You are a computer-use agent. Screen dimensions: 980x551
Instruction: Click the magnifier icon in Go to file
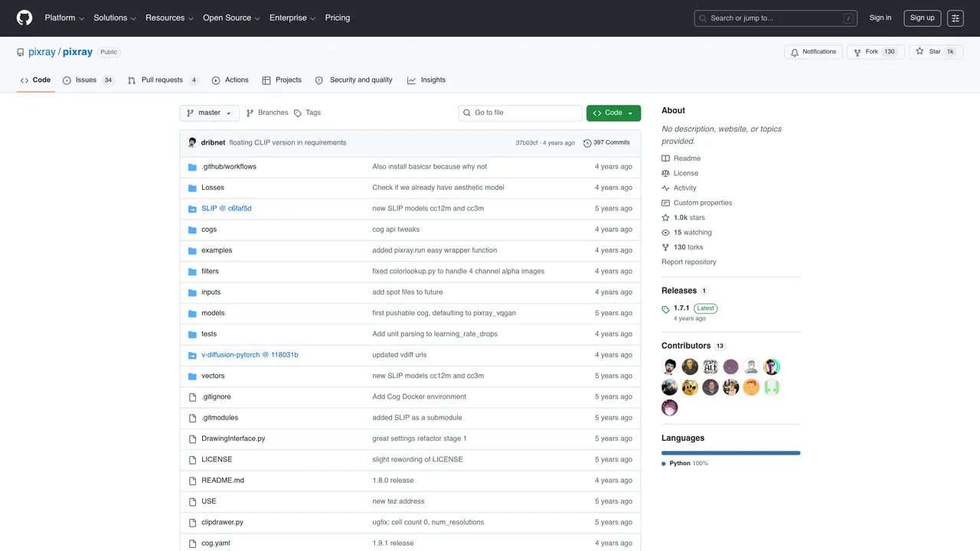[466, 112]
